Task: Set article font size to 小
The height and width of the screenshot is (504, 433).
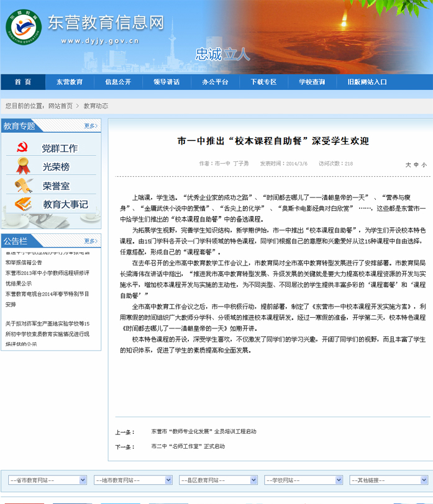Action: point(424,165)
